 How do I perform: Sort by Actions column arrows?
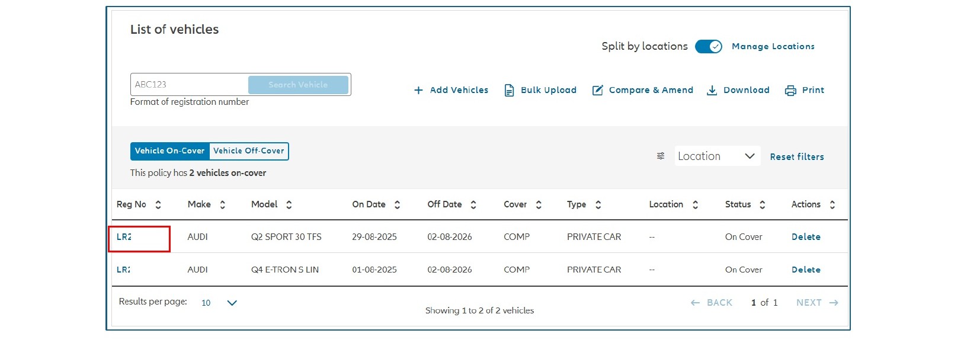pos(832,204)
